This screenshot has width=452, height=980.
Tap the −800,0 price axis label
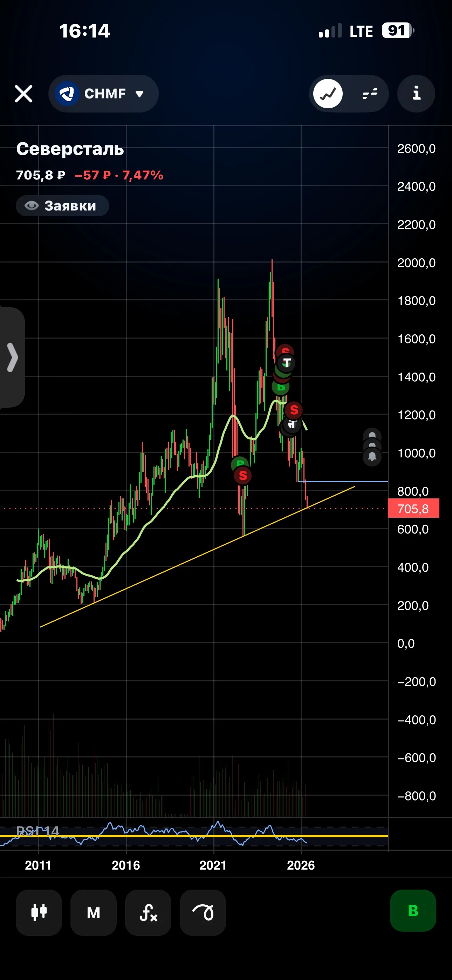coord(417,796)
